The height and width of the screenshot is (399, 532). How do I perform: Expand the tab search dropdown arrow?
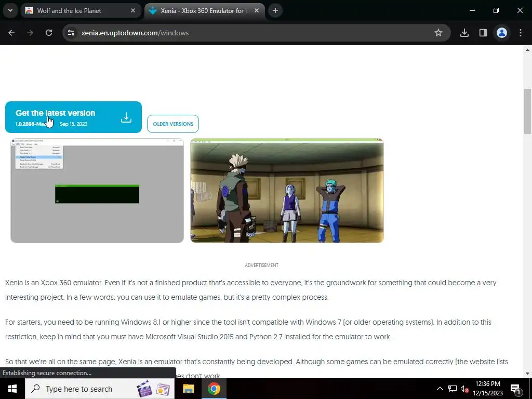[10, 10]
